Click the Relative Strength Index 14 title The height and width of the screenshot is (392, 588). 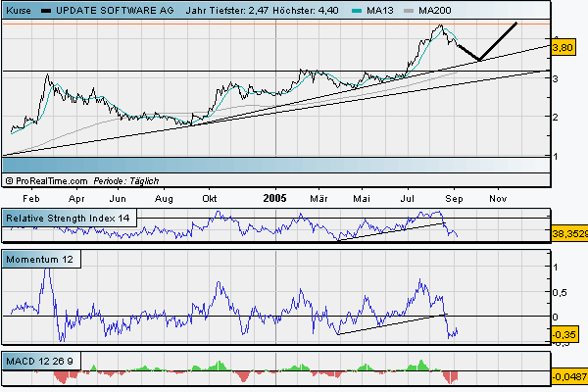coord(68,219)
